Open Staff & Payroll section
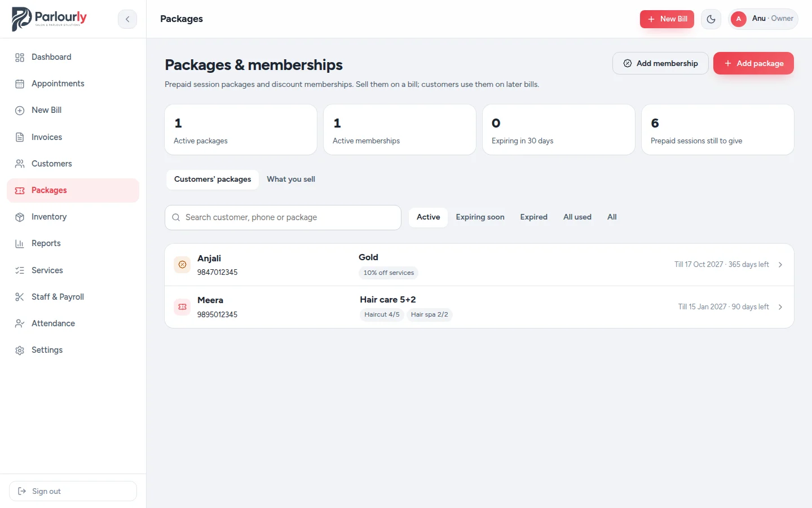Viewport: 812px width, 508px height. pyautogui.click(x=73, y=297)
